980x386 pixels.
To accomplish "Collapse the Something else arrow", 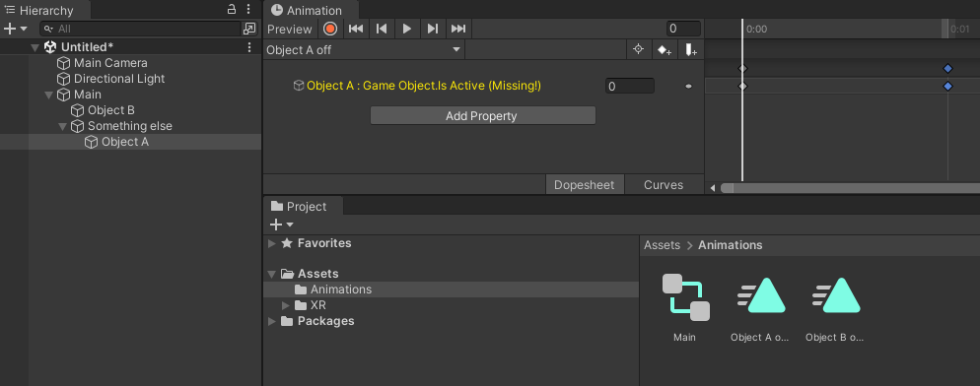I will [x=62, y=126].
